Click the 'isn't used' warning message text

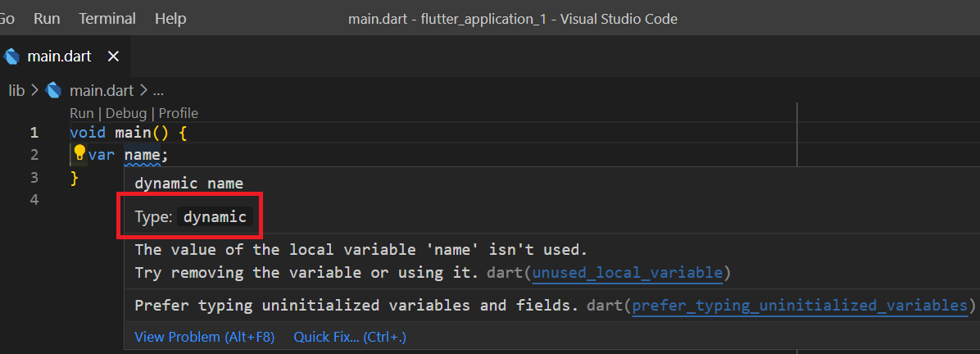361,250
